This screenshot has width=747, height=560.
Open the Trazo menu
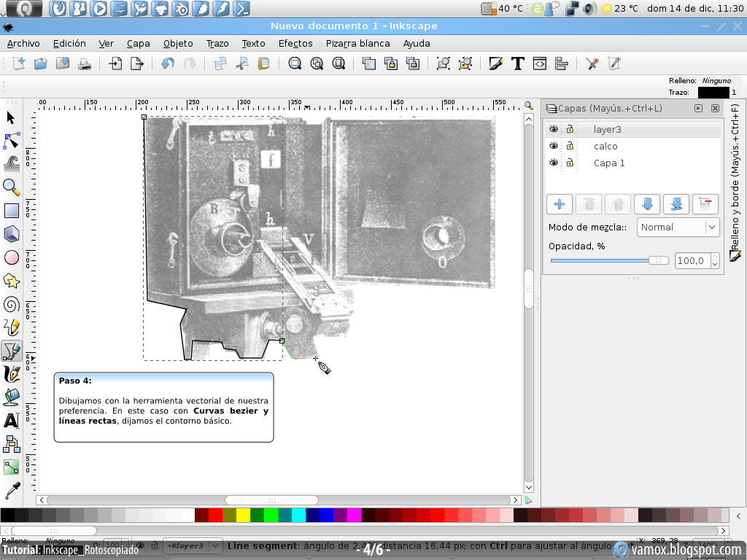pyautogui.click(x=217, y=43)
